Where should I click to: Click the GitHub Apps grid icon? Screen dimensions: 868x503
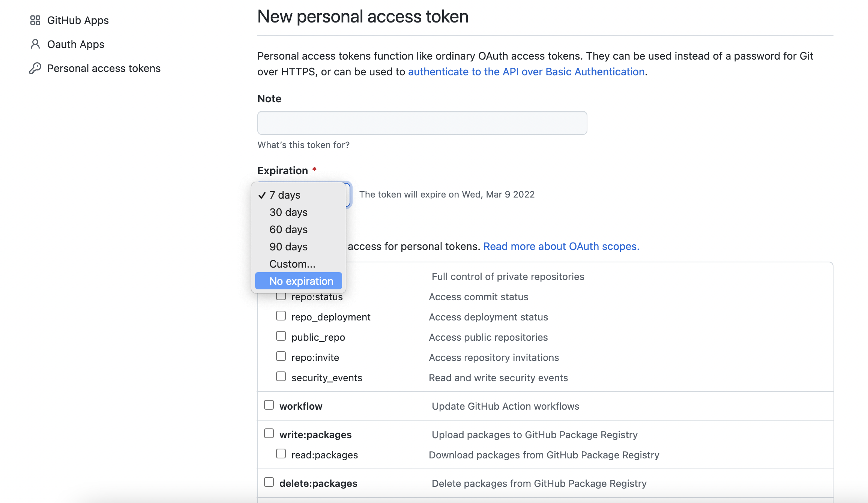pyautogui.click(x=35, y=20)
